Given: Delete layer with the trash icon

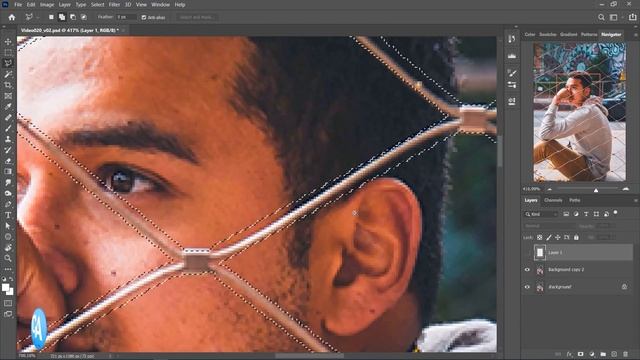Looking at the screenshot, I should point(626,354).
